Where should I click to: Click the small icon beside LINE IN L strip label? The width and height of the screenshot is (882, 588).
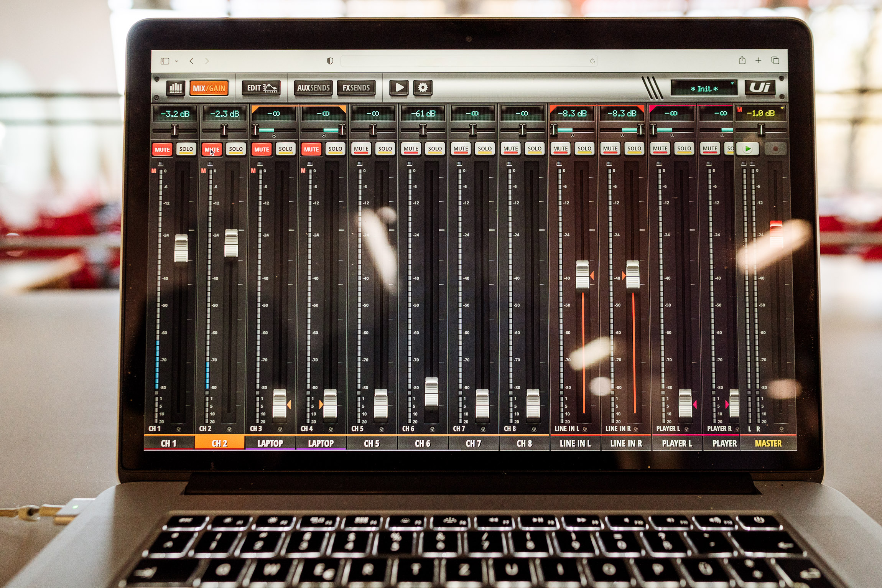tap(585, 429)
